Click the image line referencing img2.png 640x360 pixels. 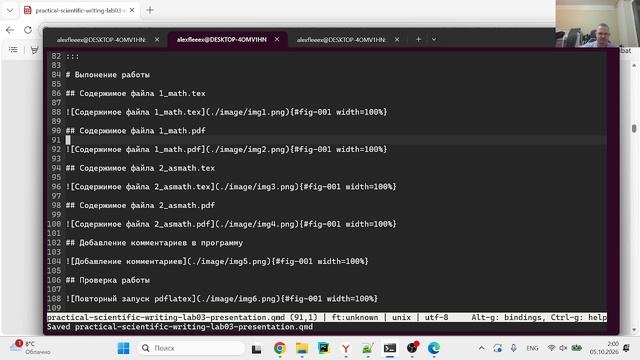226,149
